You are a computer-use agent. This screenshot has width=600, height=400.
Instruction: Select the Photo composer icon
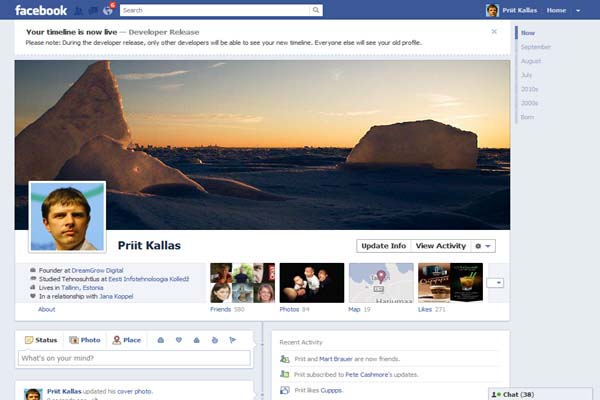85,340
